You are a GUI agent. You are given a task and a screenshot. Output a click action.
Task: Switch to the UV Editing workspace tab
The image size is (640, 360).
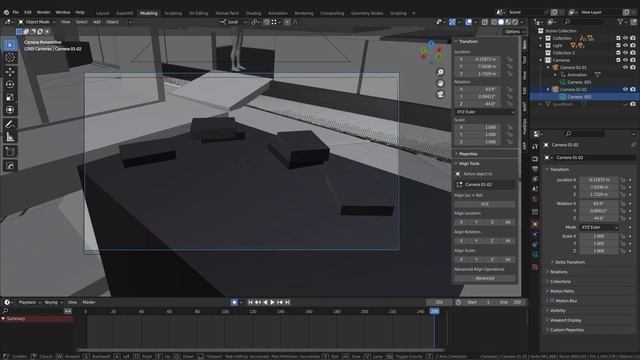coord(198,13)
